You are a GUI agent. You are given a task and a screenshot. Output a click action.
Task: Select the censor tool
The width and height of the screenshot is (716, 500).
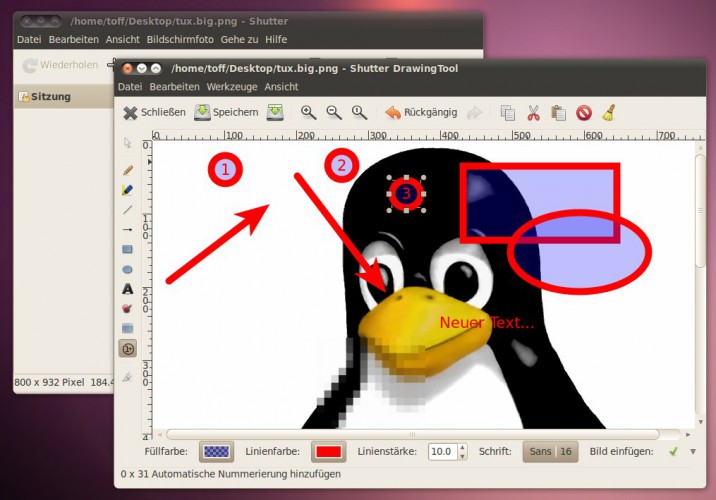(127, 309)
